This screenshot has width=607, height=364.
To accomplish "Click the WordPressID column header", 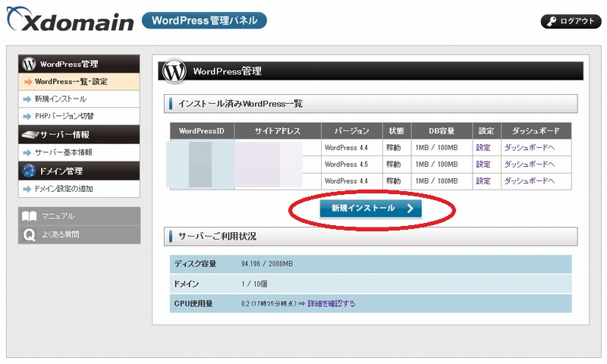I will click(202, 131).
